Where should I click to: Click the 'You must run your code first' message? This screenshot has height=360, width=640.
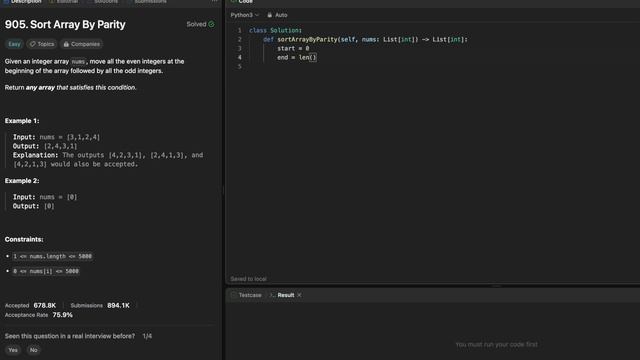[496, 345]
